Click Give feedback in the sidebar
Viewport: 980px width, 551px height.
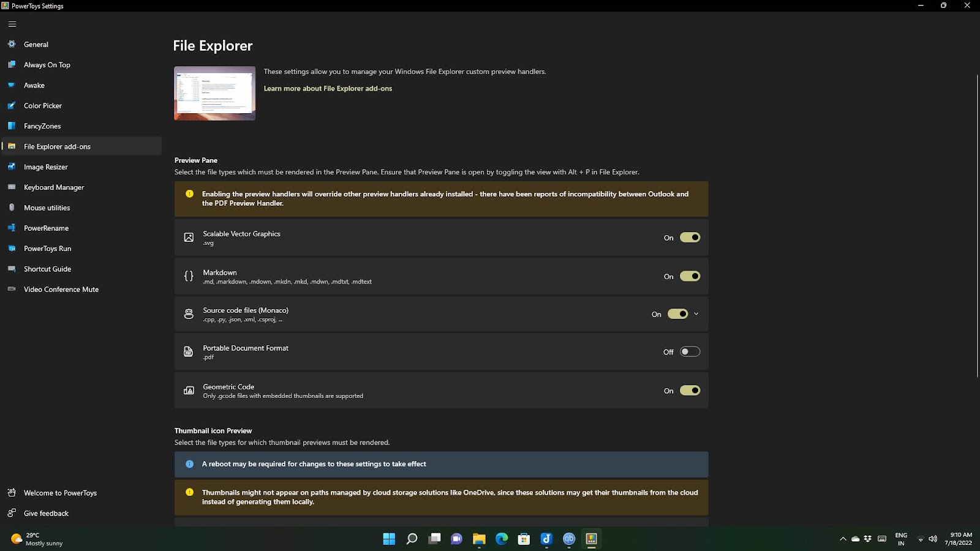[81, 513]
